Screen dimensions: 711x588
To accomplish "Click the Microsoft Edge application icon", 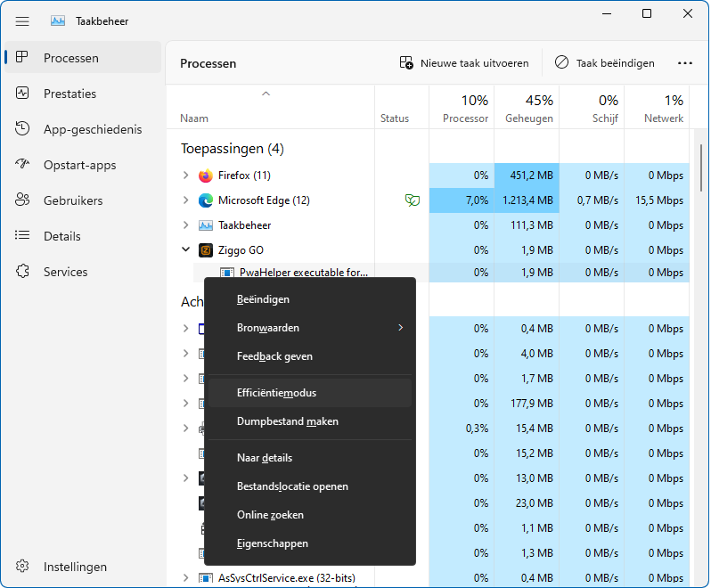I will tap(206, 200).
